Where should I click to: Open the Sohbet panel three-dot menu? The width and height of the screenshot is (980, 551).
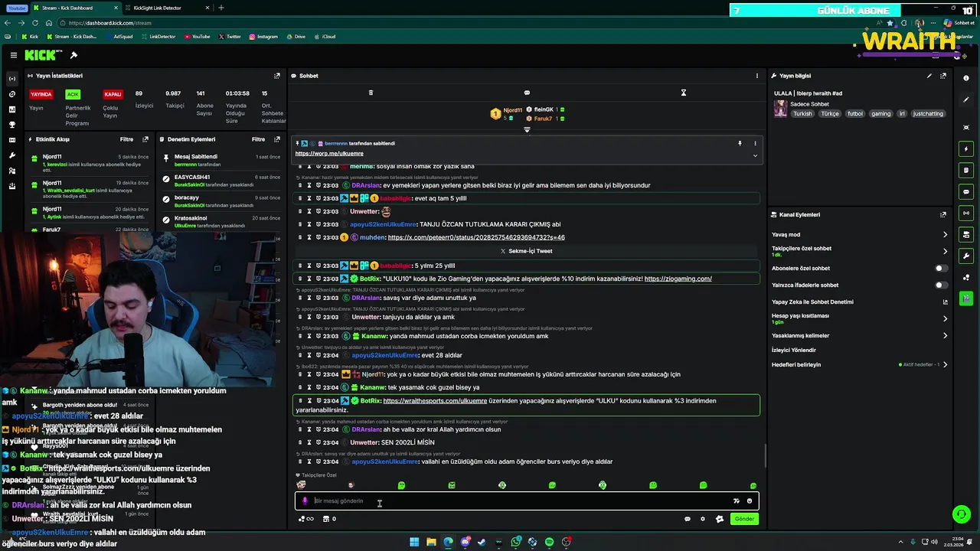point(757,76)
